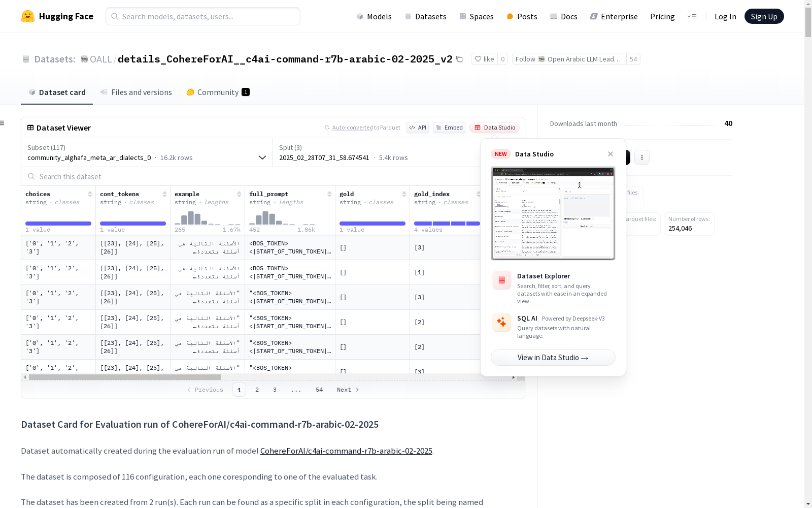This screenshot has height=508, width=812.
Task: Click the SQL AI sparkle icon
Action: [501, 322]
